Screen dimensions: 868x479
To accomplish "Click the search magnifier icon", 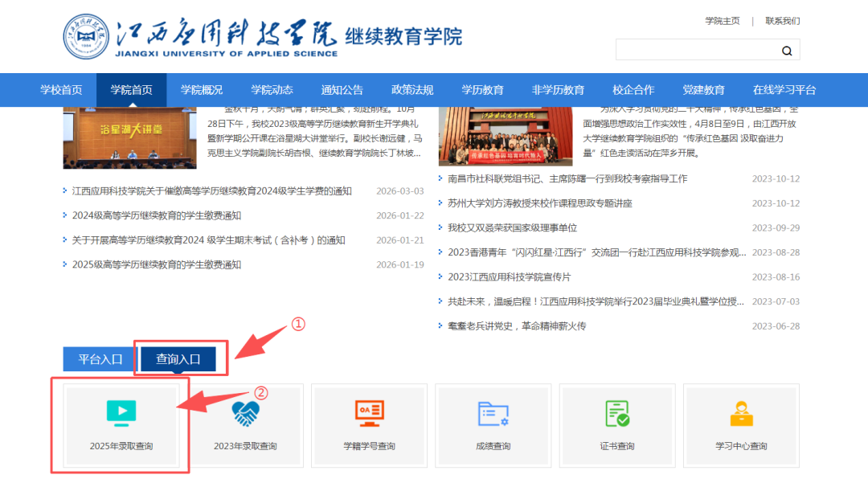I will coord(785,50).
